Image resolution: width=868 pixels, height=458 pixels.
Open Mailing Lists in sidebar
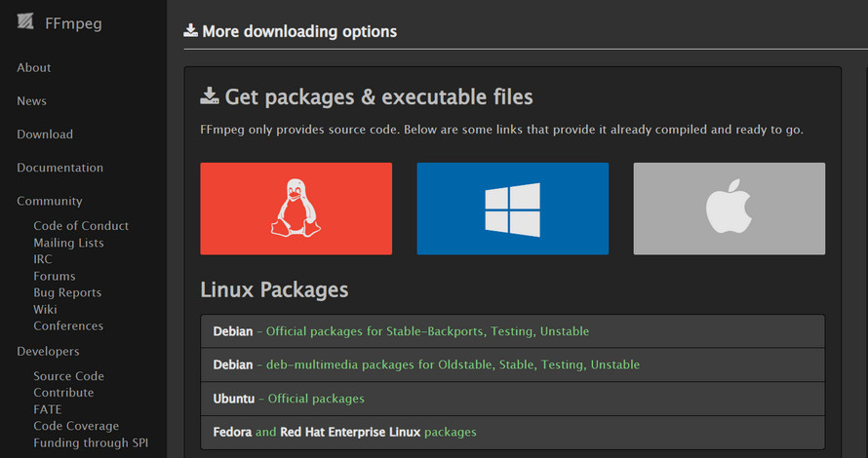click(x=68, y=243)
